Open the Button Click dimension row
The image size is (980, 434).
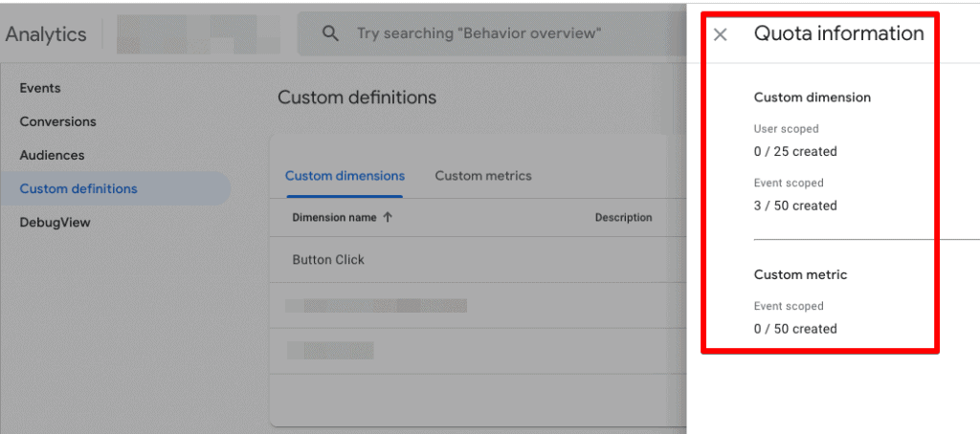click(328, 259)
